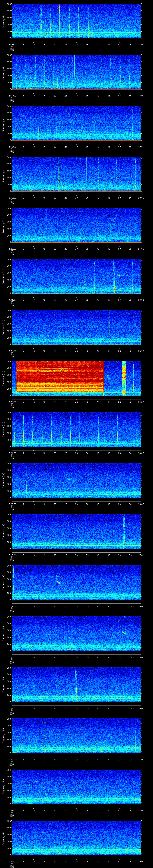
Task: Click the 26:00 end time label
Action: [x=141, y=504]
